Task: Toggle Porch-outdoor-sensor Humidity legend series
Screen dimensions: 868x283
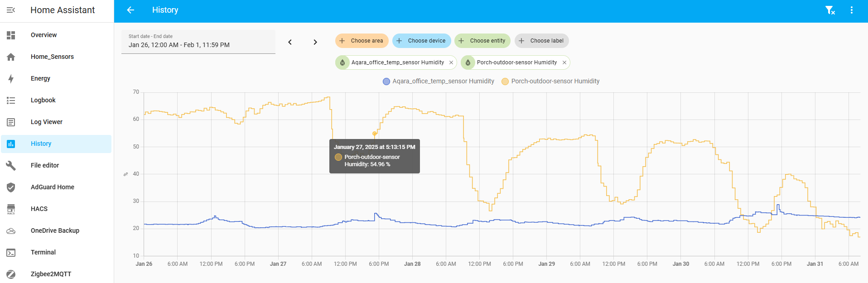Action: (550, 82)
